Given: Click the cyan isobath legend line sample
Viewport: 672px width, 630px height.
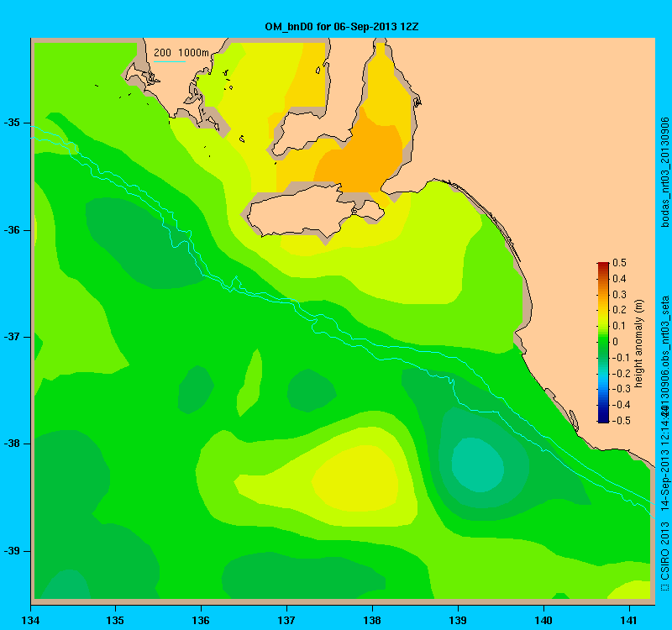Looking at the screenshot, I should click(170, 61).
